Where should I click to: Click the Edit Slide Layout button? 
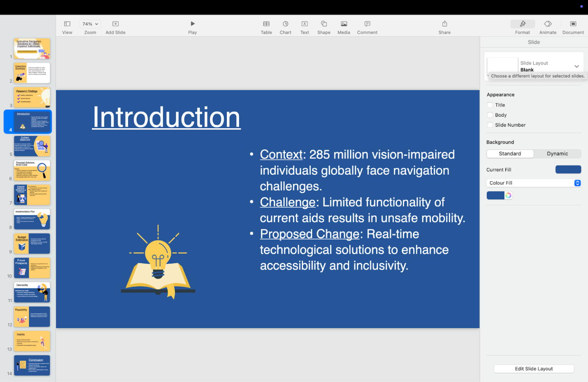point(534,368)
